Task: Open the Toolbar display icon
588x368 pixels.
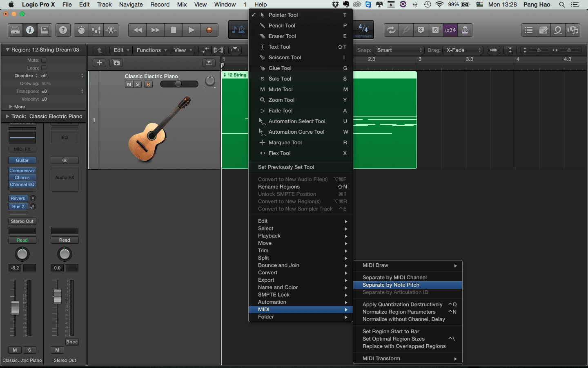Action: pos(45,30)
